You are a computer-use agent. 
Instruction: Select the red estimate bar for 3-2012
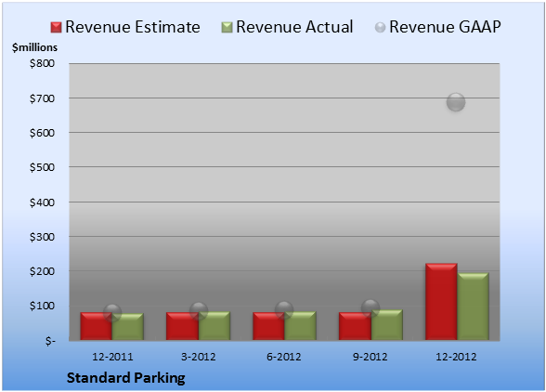point(182,326)
